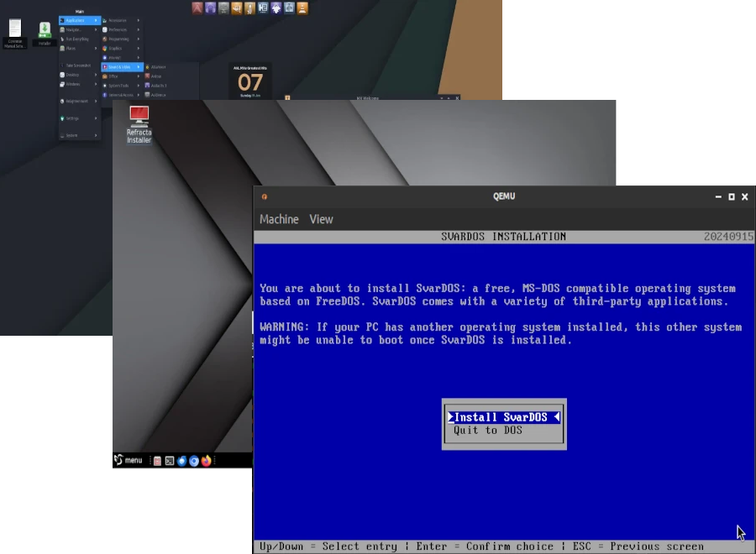Choose the Quit to DOS entry
Image resolution: width=756 pixels, height=554 pixels.
point(487,431)
